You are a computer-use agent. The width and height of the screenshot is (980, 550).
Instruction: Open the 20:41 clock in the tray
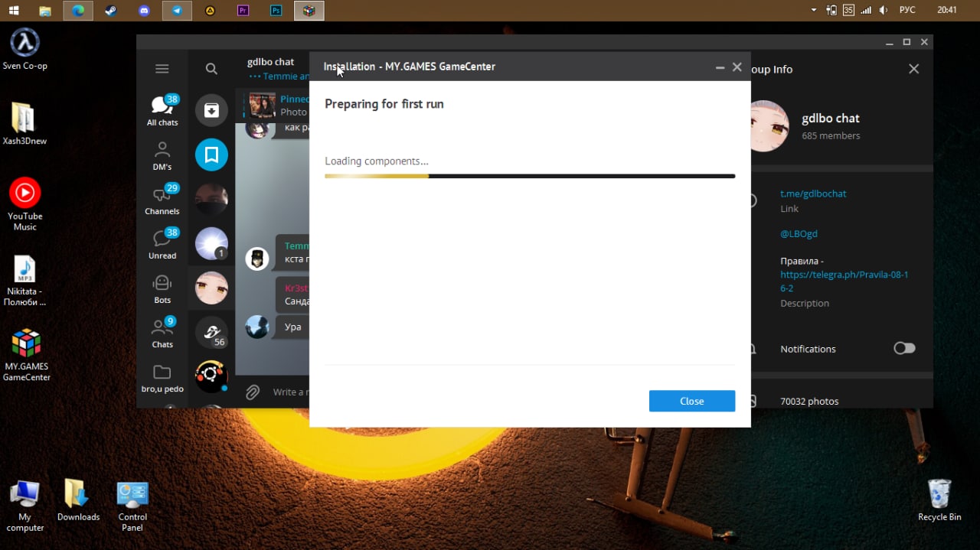947,11
